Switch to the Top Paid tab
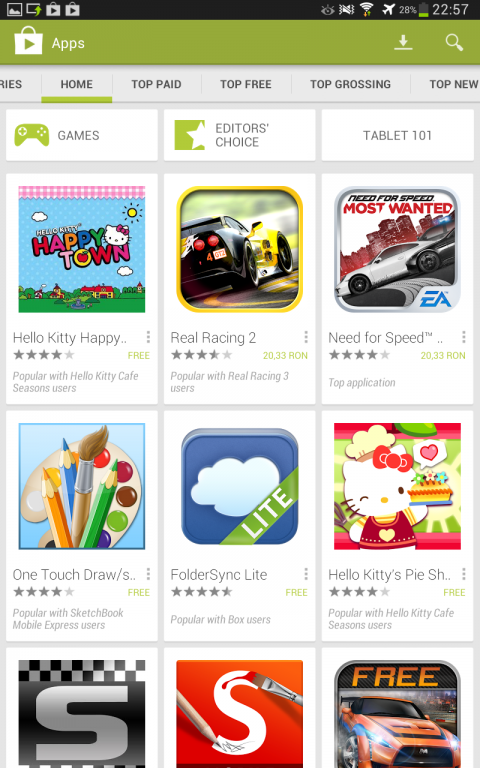480x768 pixels. tap(156, 84)
